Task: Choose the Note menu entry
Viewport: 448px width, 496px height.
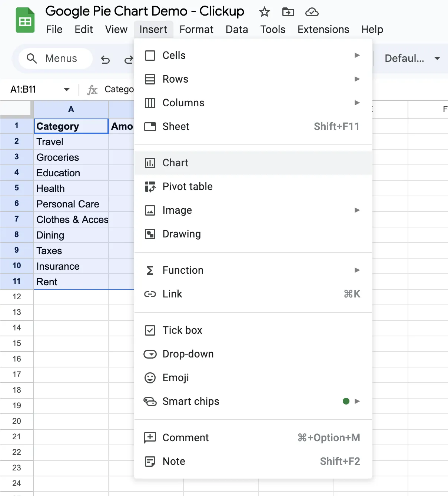Action: pyautogui.click(x=253, y=462)
